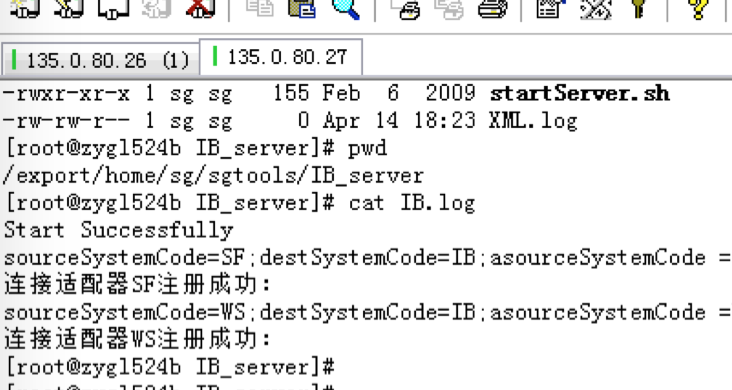This screenshot has width=732, height=390.
Task: Click the XML.log filename
Action: (x=533, y=121)
